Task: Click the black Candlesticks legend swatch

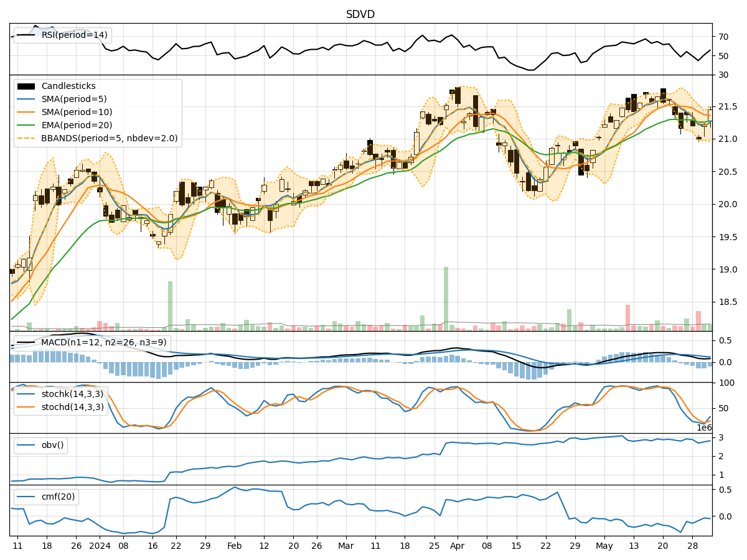Action: pos(26,86)
